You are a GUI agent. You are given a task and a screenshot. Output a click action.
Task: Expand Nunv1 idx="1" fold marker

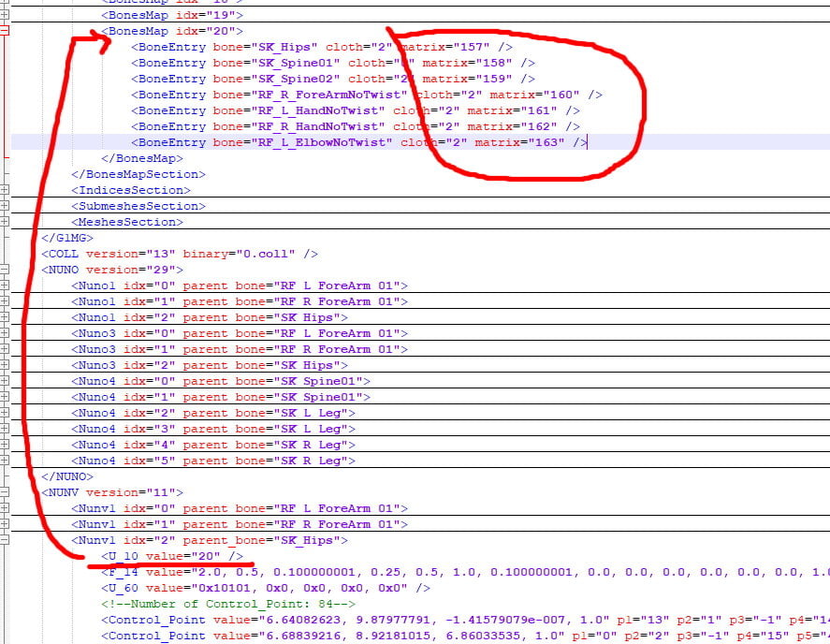point(5,524)
